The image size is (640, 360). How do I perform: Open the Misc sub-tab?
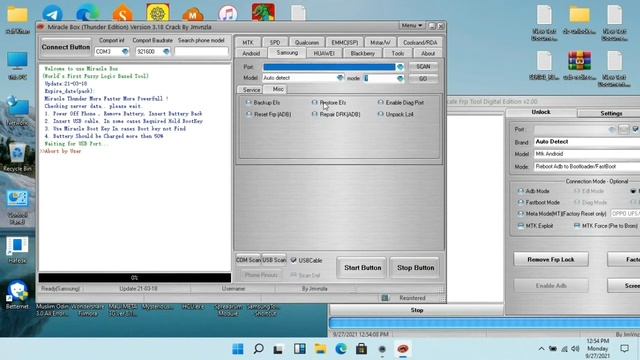pyautogui.click(x=278, y=89)
